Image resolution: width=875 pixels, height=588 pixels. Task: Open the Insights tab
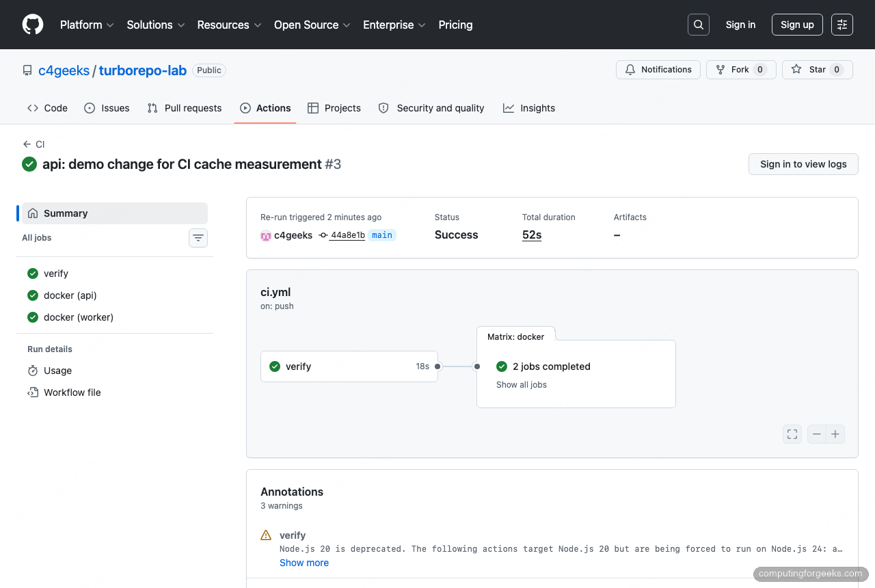(529, 108)
